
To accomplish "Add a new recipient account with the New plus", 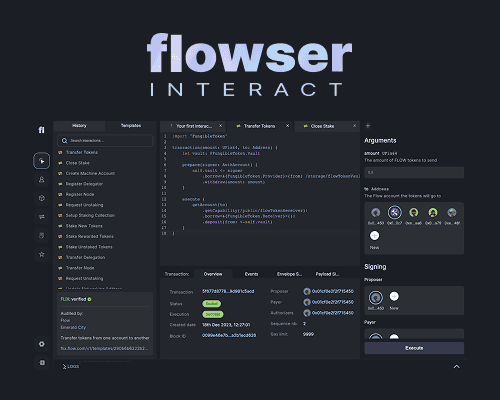I will pyautogui.click(x=374, y=236).
